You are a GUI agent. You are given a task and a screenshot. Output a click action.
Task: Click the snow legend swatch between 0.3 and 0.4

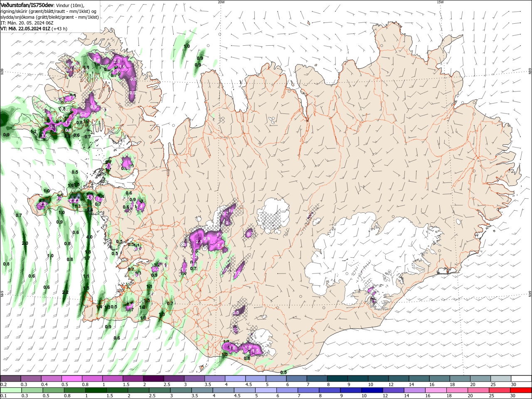(31, 379)
